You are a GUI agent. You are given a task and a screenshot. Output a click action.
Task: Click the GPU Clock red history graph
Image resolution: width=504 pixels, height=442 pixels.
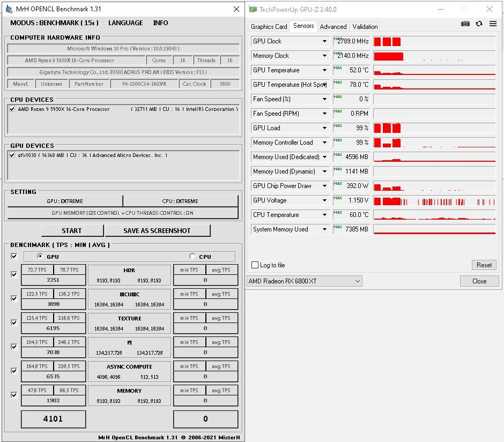pos(434,41)
